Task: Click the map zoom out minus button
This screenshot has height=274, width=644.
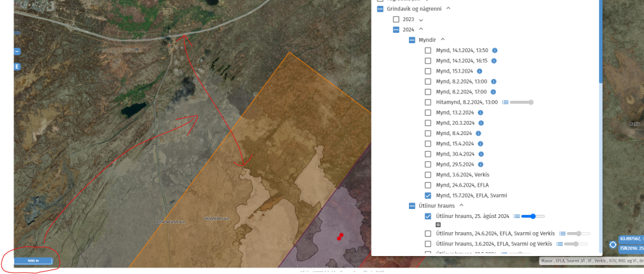Action: tap(17, 51)
